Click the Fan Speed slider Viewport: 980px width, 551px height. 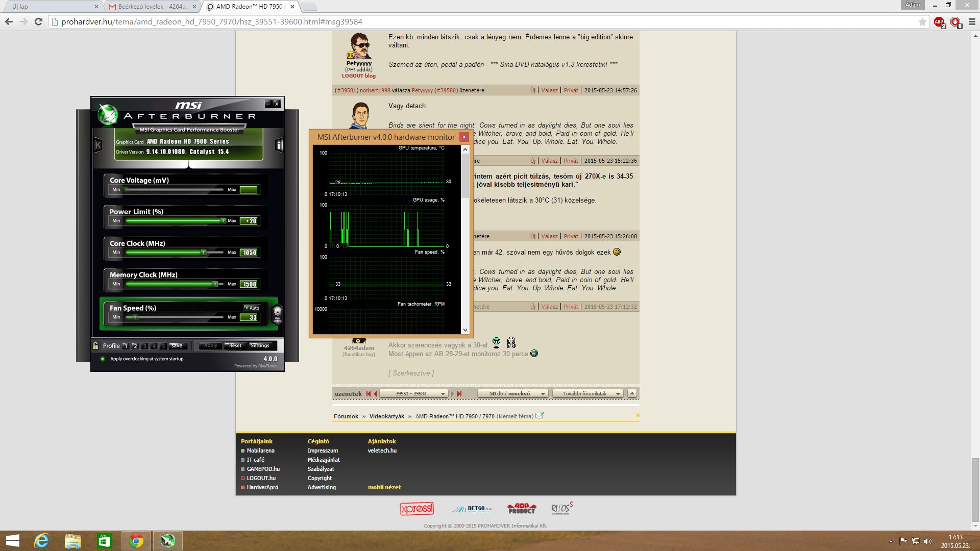(174, 317)
